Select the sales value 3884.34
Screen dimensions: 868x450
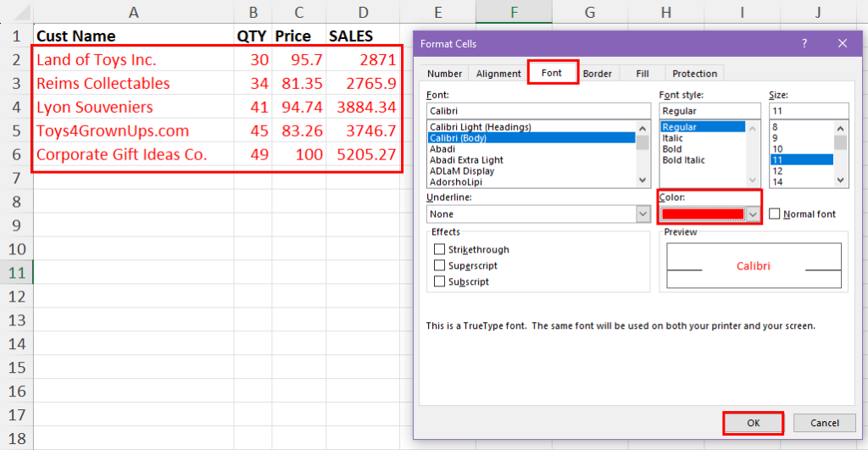click(363, 107)
